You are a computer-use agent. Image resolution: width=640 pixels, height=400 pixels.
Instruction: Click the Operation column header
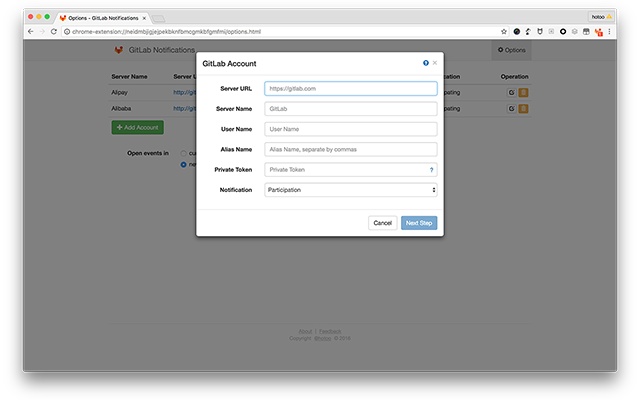pyautogui.click(x=514, y=76)
